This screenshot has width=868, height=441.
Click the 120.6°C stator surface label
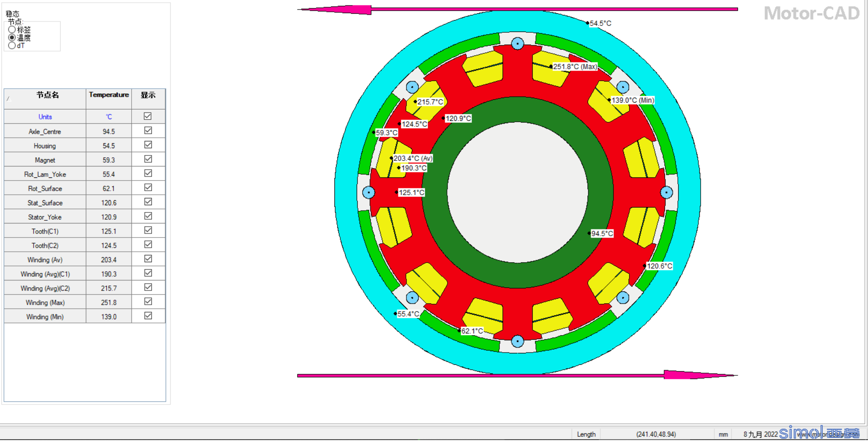tap(660, 266)
